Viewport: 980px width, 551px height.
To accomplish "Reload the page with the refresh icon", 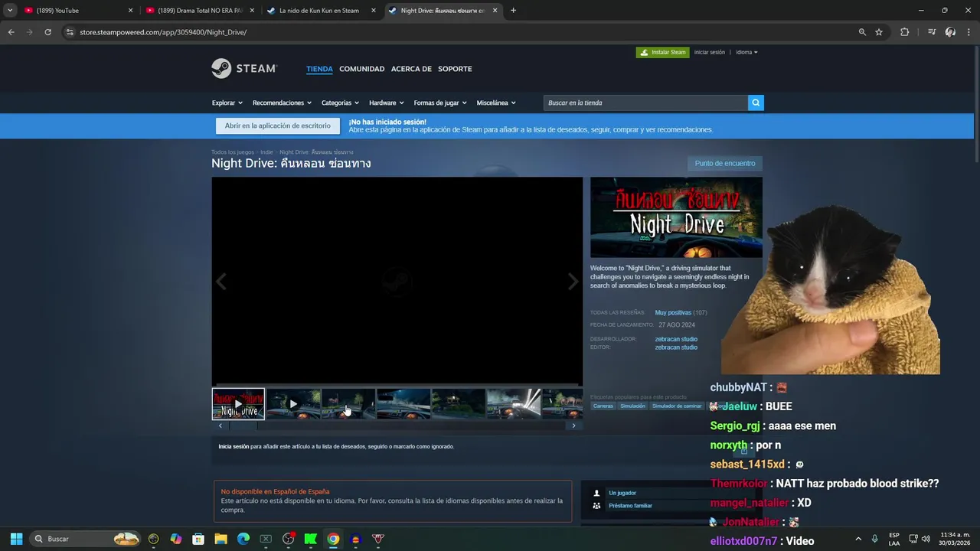I will 47,32.
